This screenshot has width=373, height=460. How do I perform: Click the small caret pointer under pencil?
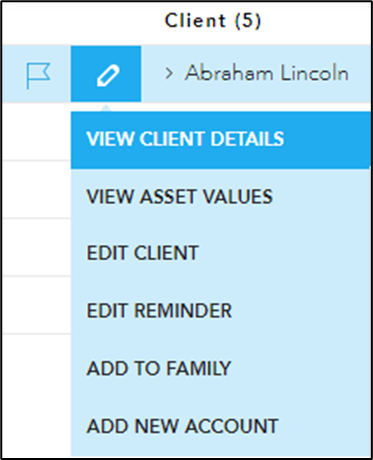106,107
